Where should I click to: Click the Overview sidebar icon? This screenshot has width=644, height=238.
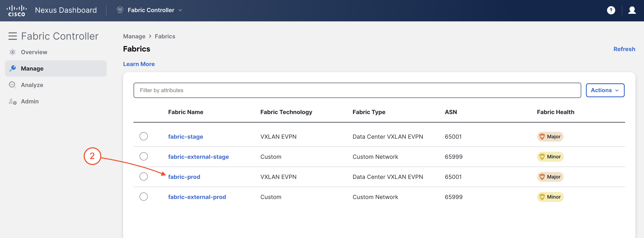point(13,52)
